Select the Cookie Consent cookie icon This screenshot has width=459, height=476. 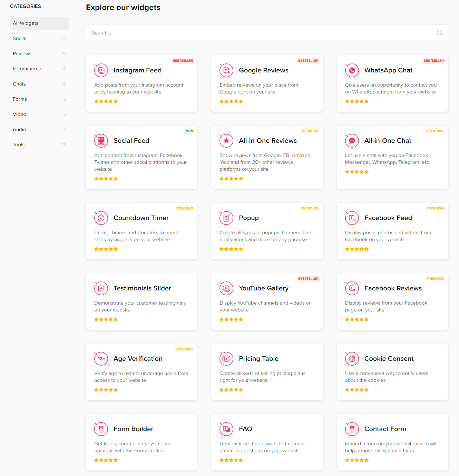pos(352,359)
